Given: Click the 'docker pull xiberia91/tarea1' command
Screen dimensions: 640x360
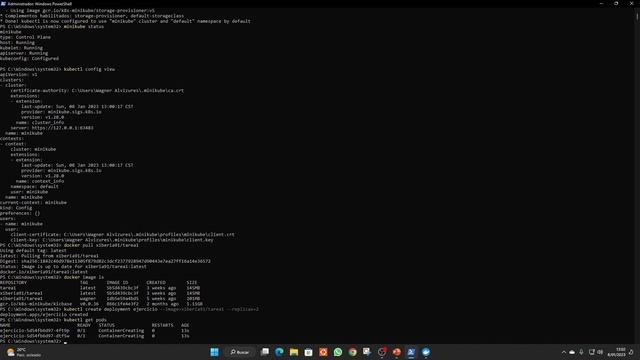Looking at the screenshot, I should [101, 245].
